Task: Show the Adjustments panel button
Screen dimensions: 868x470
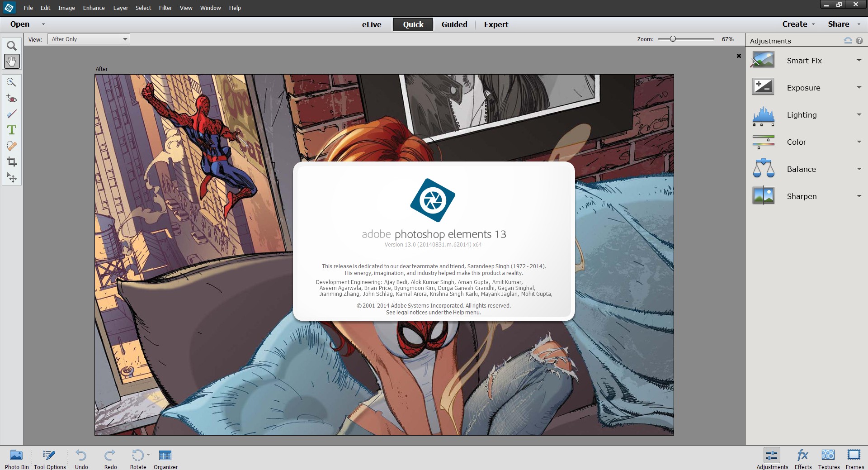Action: (772, 459)
